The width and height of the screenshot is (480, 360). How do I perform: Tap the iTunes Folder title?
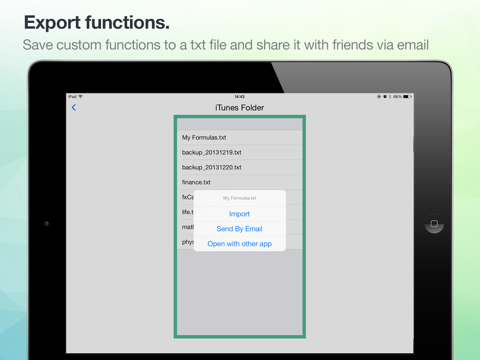(x=239, y=108)
